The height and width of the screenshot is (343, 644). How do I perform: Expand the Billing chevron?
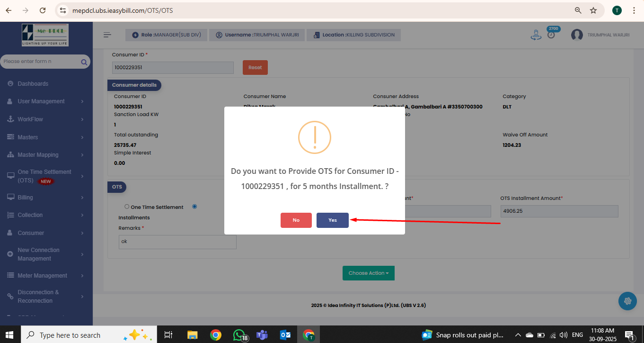82,198
